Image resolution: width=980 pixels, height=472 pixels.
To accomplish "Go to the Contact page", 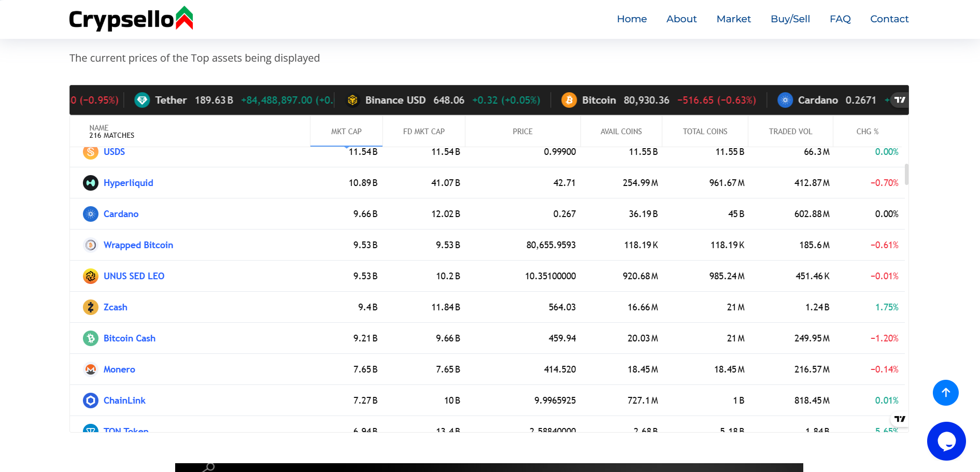I will 889,19.
